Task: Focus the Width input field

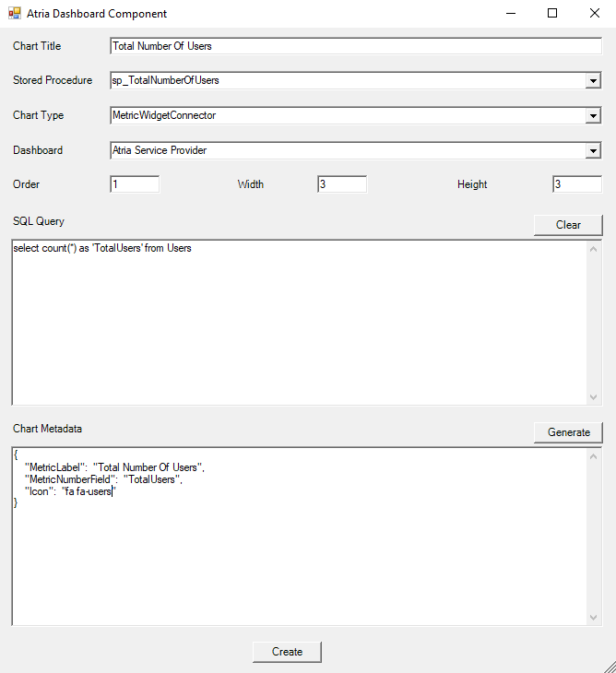Action: (x=342, y=184)
